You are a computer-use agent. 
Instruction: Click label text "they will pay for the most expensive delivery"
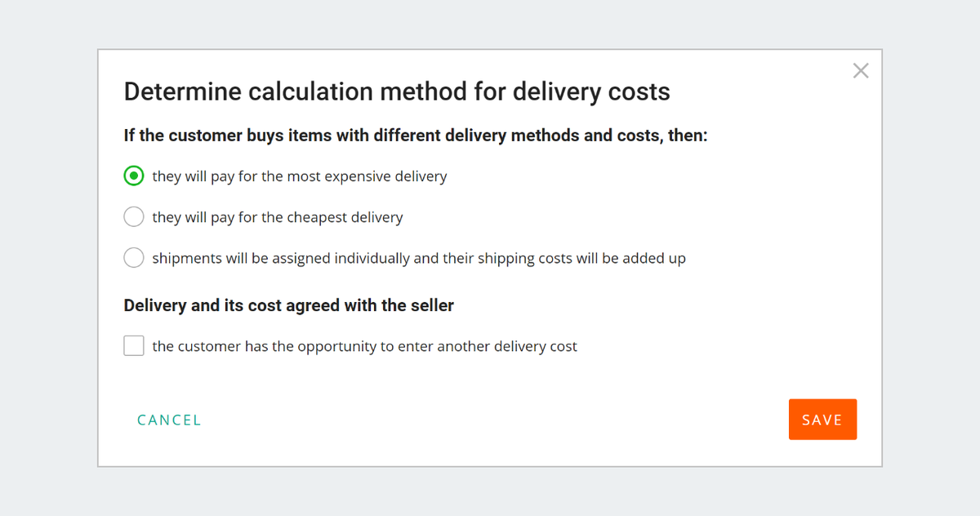(299, 176)
